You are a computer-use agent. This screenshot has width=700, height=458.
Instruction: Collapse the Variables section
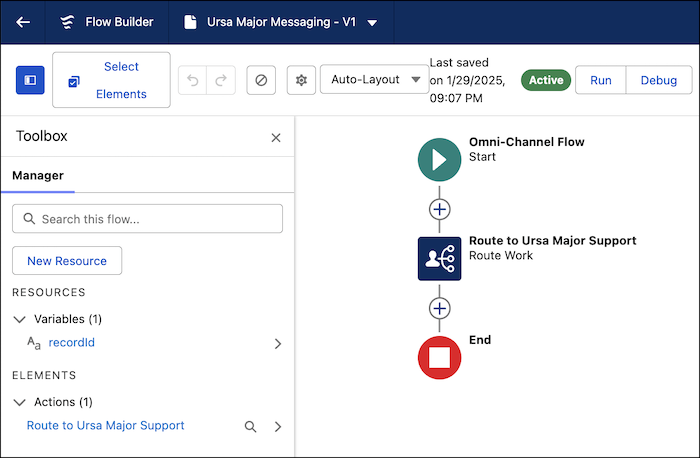pyautogui.click(x=20, y=319)
